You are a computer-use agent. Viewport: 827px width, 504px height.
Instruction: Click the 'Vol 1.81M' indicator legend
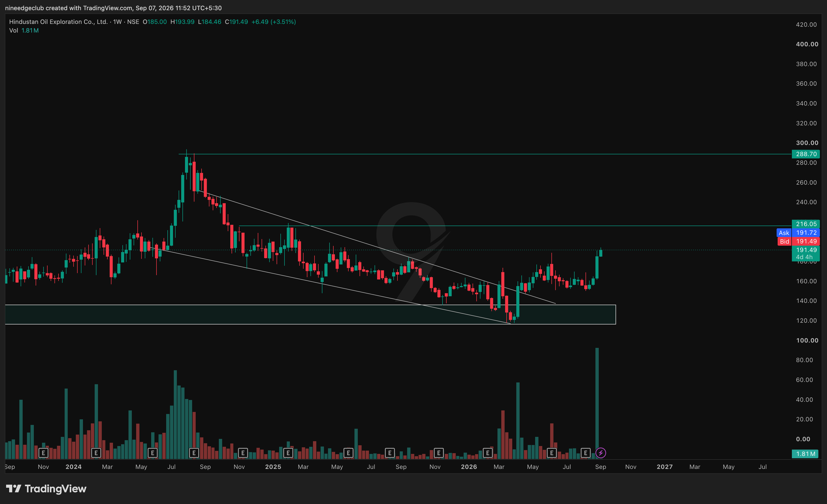(24, 31)
